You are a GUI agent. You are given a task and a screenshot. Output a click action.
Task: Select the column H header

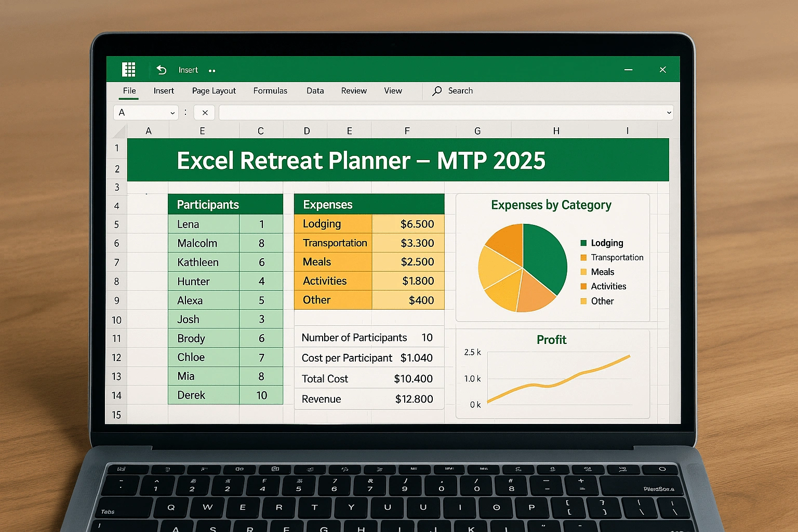tap(556, 131)
